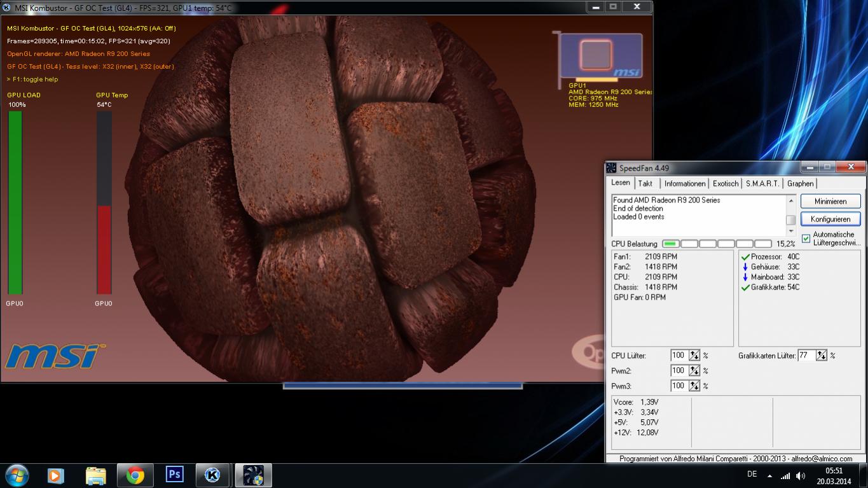Switch to the Takt tab
Image resolution: width=868 pixels, height=488 pixels.
(x=645, y=183)
